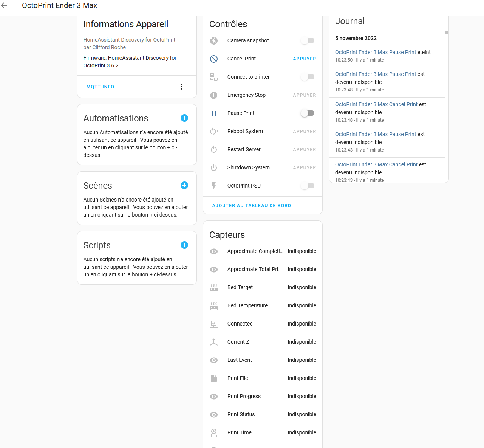Click the Bed Temperature radiator icon

tap(214, 305)
